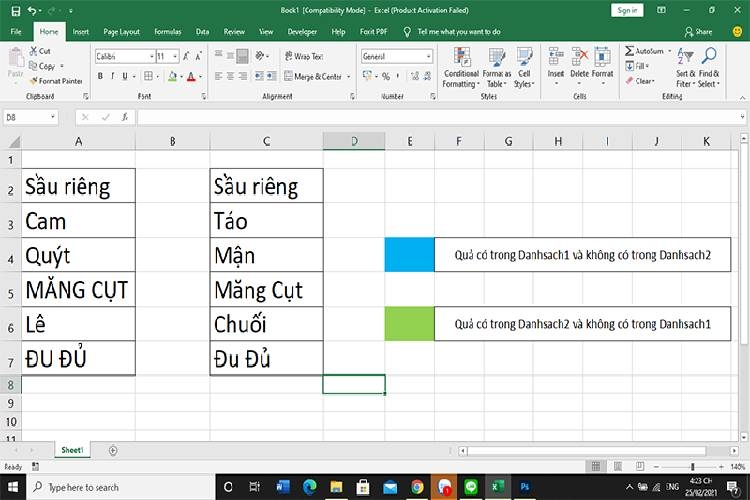750x500 pixels.
Task: Open Sort & Filter options
Action: pos(685,68)
